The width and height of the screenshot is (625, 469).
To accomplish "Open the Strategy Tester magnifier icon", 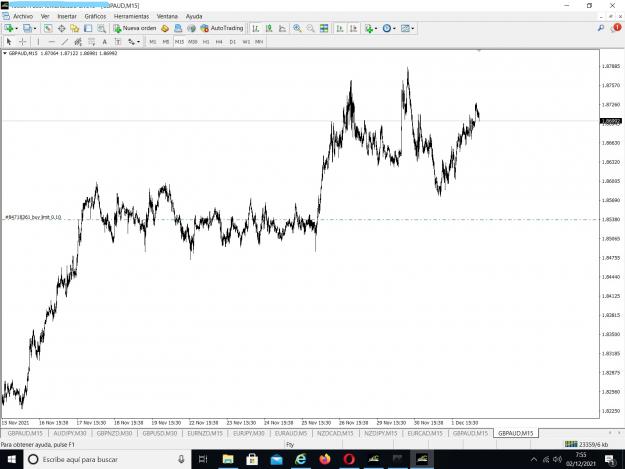I will [x=102, y=28].
